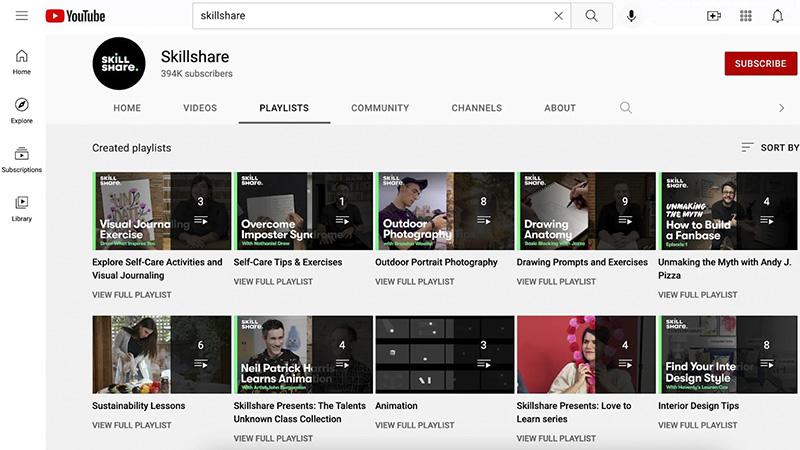Open the How to Build a Fanbase thumbnail
Screen dimensions: 800x450
point(728,211)
